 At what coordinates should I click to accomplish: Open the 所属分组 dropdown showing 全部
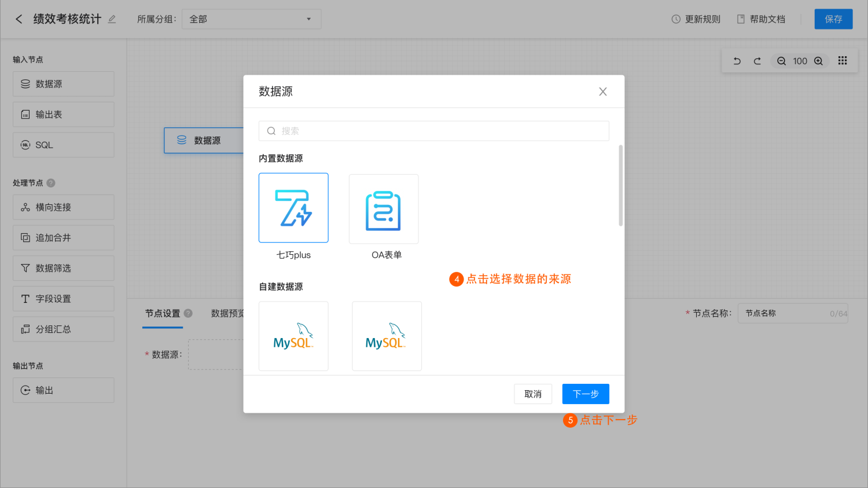click(x=251, y=19)
